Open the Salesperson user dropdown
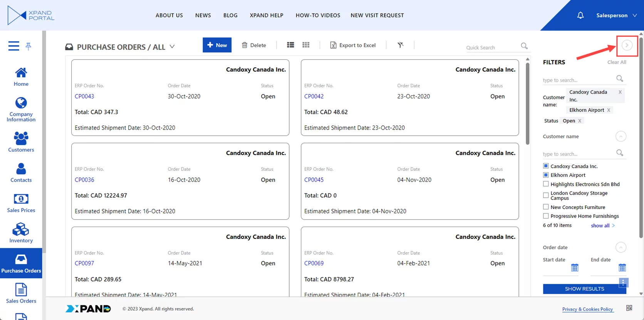Image resolution: width=644 pixels, height=320 pixels. 616,15
